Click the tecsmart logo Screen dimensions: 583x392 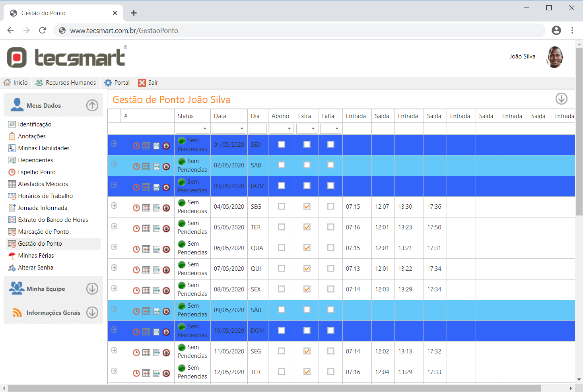click(67, 57)
